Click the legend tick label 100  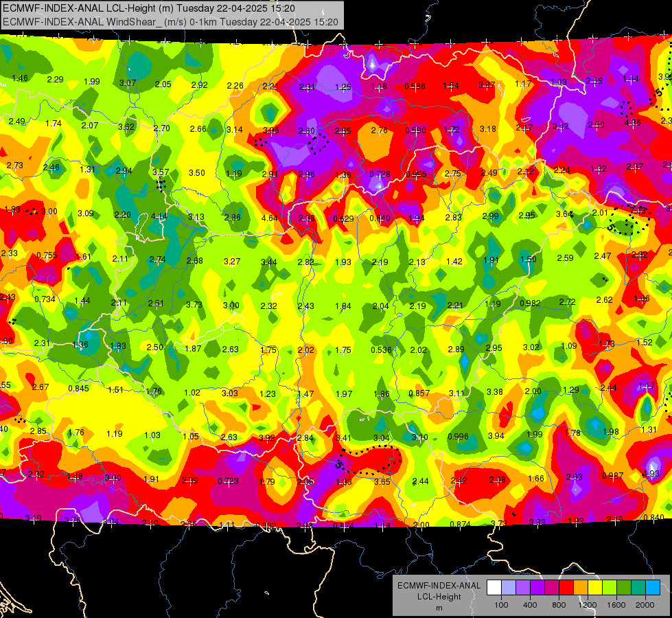click(x=501, y=605)
